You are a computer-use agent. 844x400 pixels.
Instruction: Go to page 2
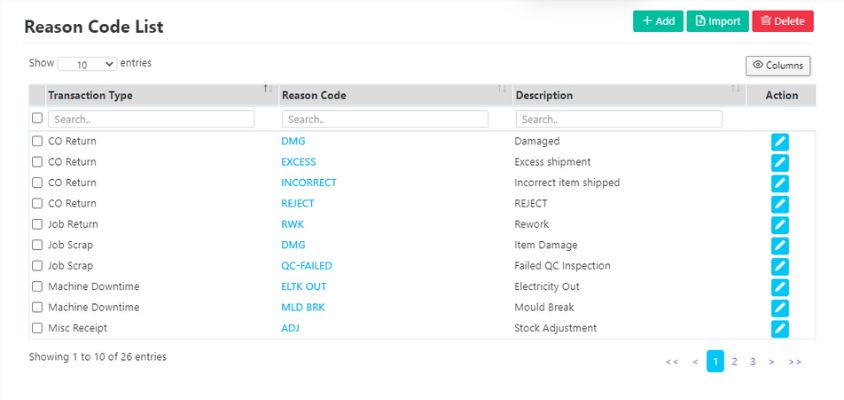734,362
